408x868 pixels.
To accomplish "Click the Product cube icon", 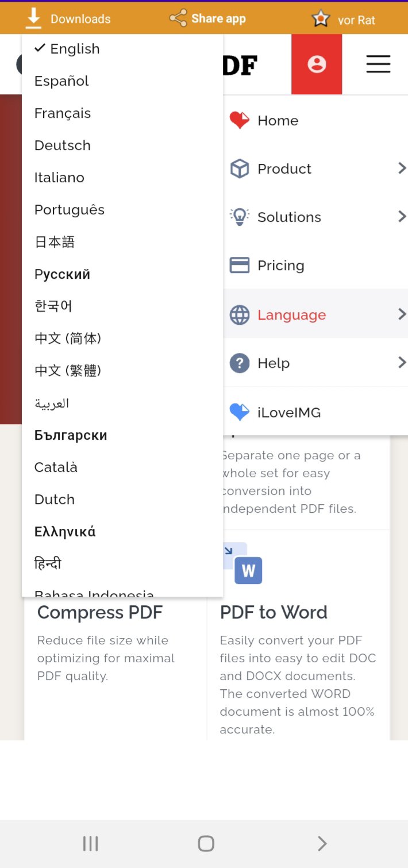I will 239,168.
